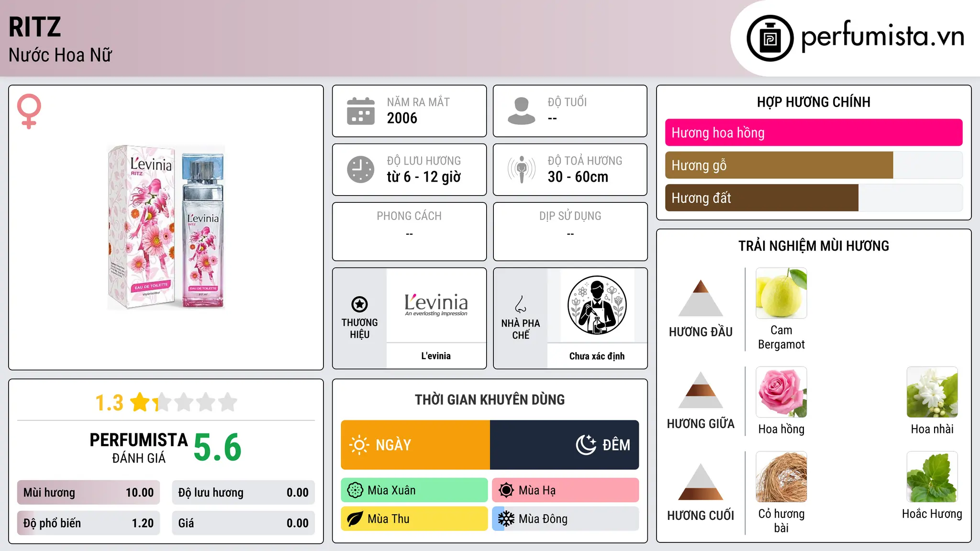Click the Hương đất accord bar
The width and height of the screenshot is (980, 551).
(x=813, y=198)
